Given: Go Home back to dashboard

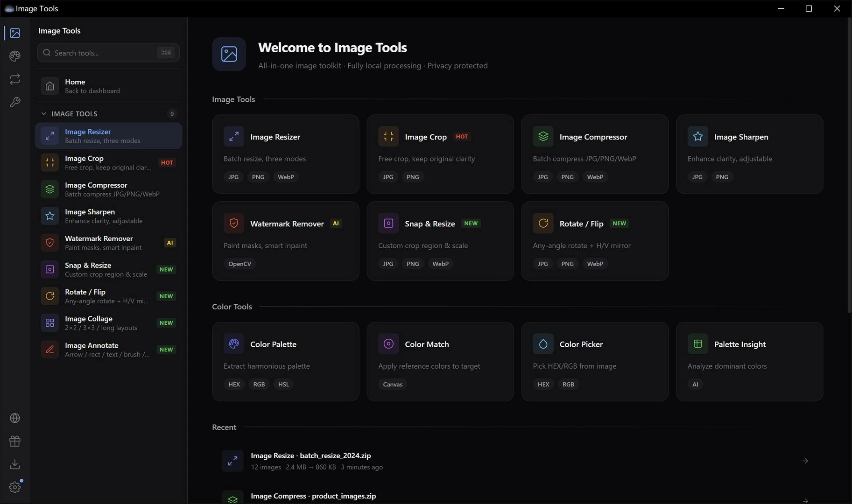Looking at the screenshot, I should click(108, 86).
